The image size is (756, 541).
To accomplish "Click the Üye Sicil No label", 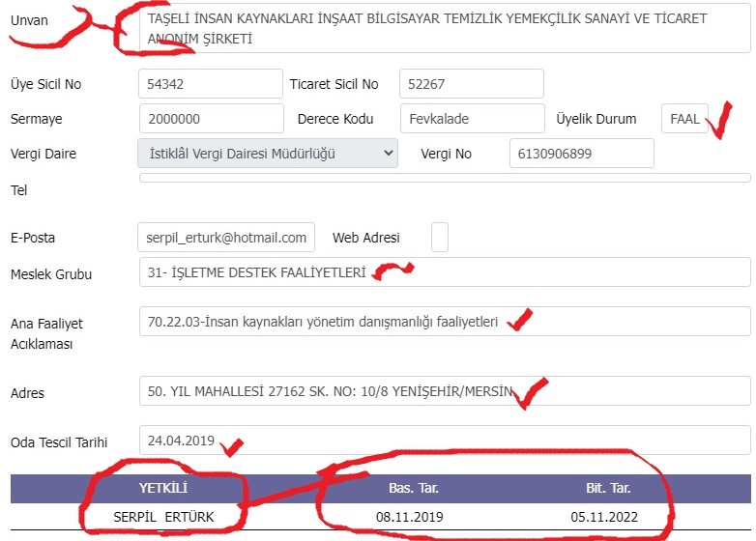I will [45, 84].
